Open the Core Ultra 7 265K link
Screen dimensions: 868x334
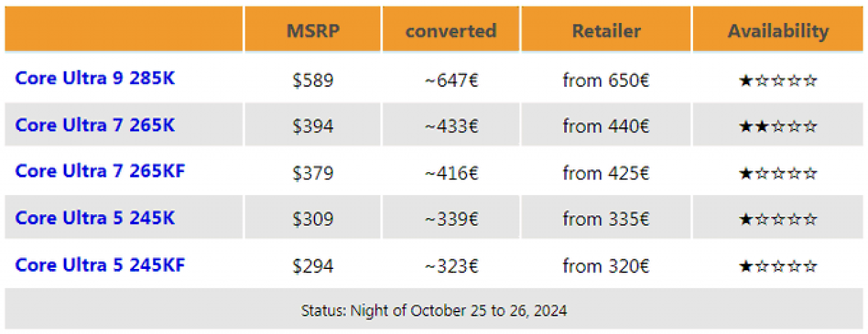coord(95,125)
